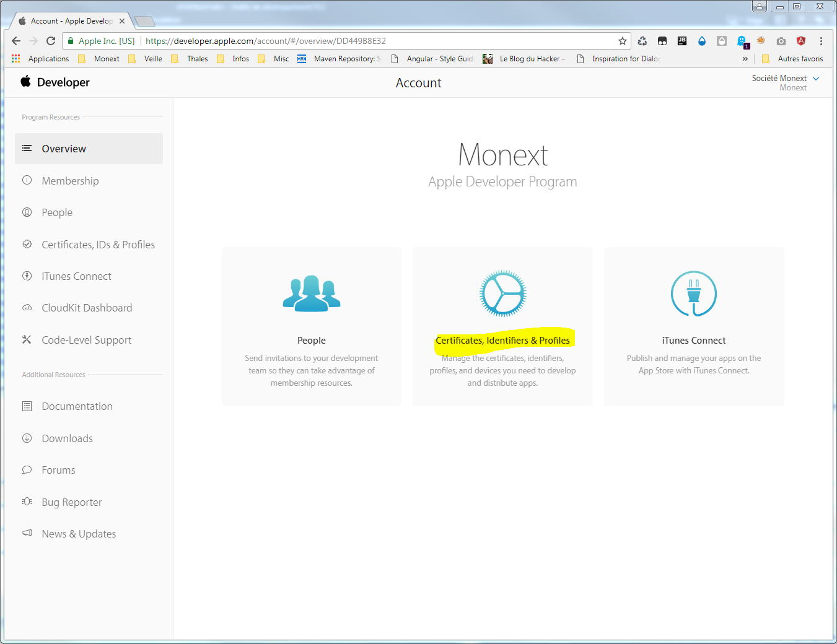The height and width of the screenshot is (644, 837).
Task: Click the Membership info icon
Action: click(27, 180)
